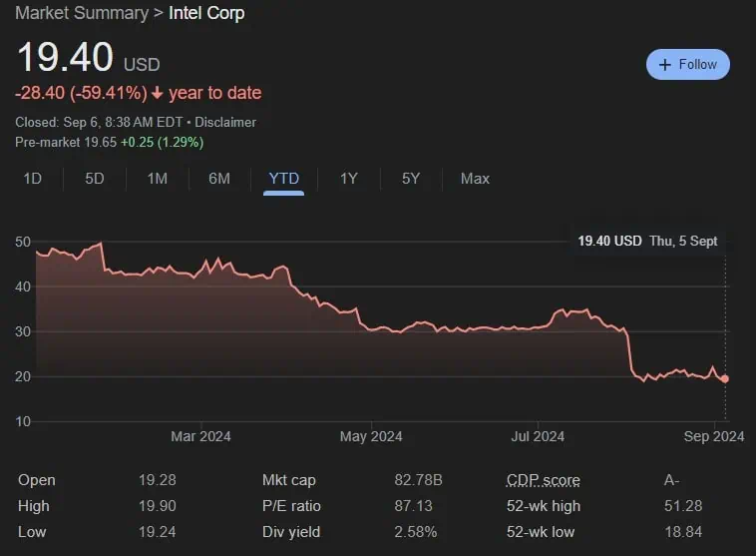
Task: Switch to the 6M chart range
Action: [x=219, y=179]
